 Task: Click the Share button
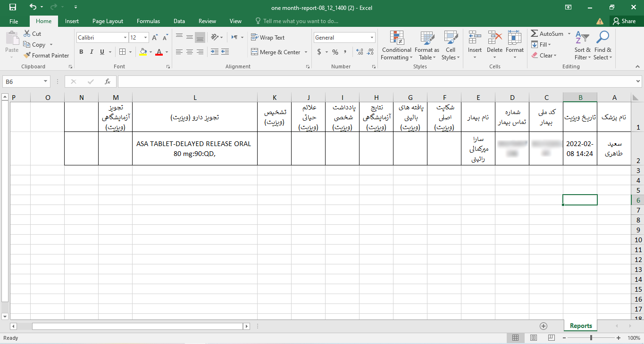pos(624,21)
